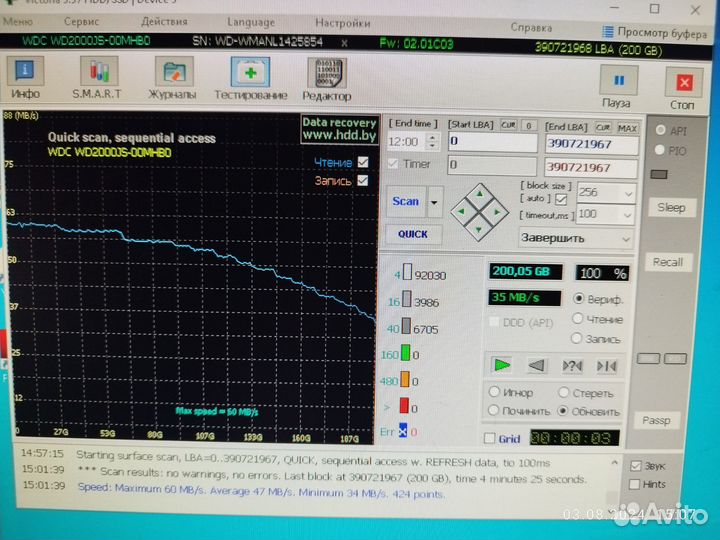Open the Справка help menu
This screenshot has width=720, height=540.
(531, 28)
